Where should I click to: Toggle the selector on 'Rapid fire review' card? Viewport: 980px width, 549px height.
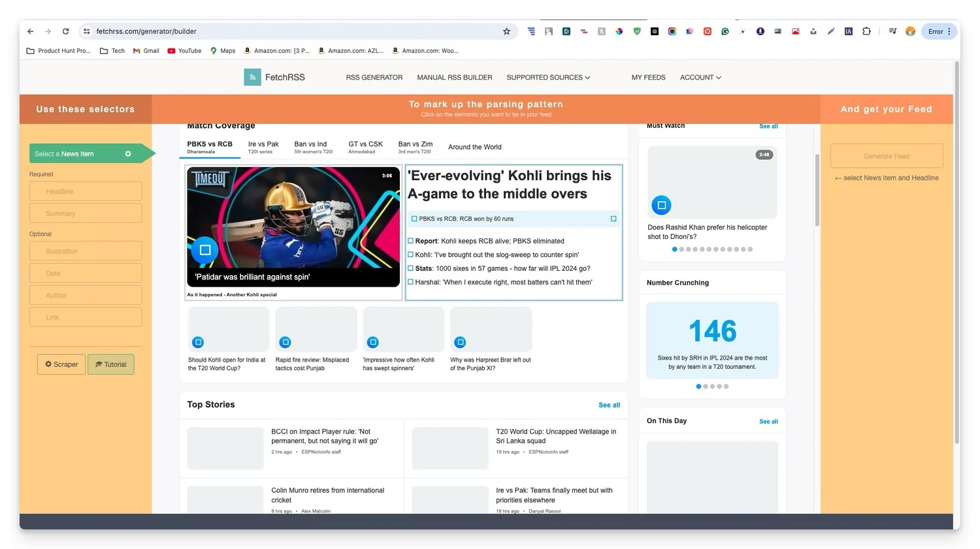(x=286, y=342)
